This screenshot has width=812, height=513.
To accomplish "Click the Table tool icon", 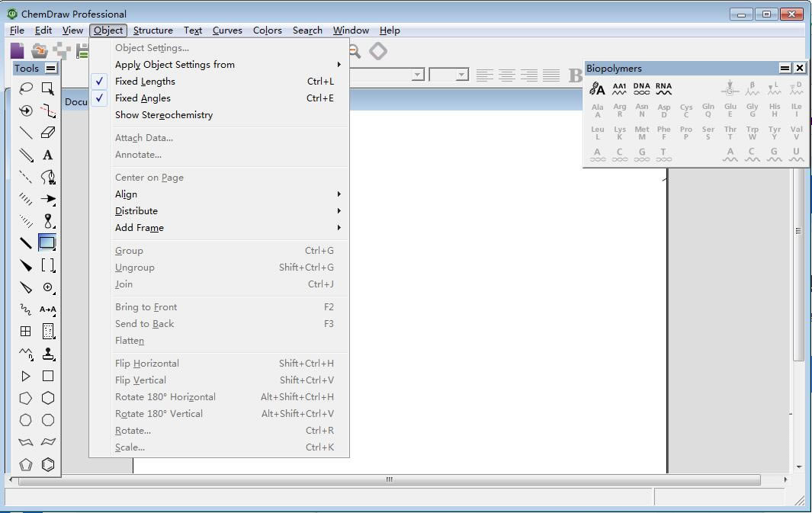I will [x=26, y=332].
